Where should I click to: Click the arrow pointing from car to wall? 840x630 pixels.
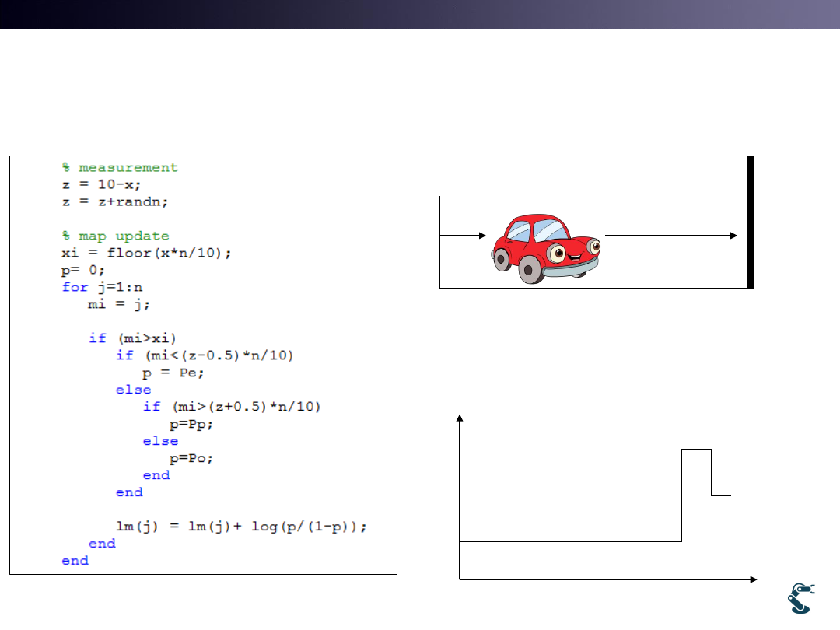tap(670, 233)
